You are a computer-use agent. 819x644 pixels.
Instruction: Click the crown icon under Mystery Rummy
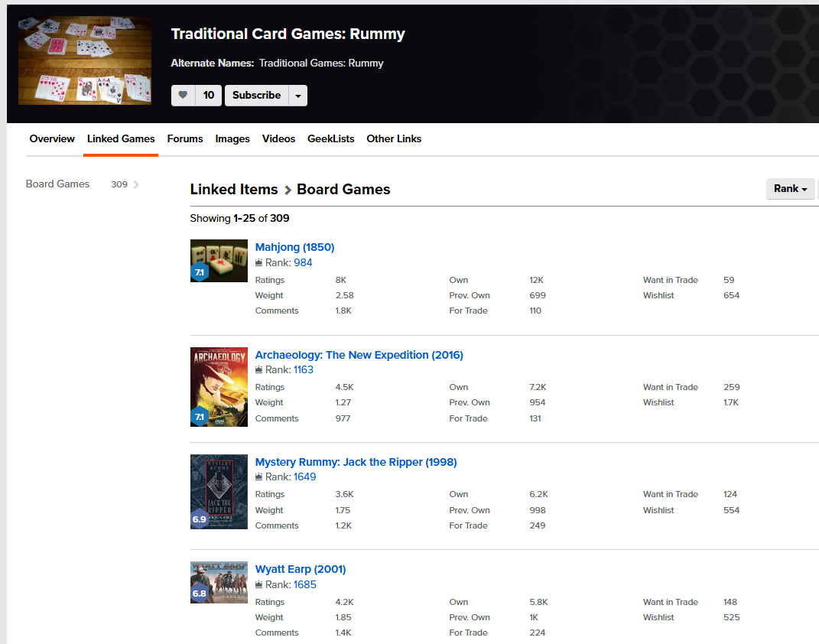tap(258, 476)
